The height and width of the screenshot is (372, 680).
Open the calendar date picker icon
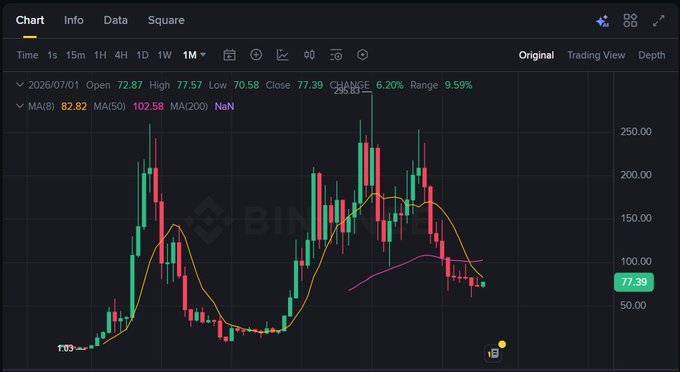coord(229,55)
